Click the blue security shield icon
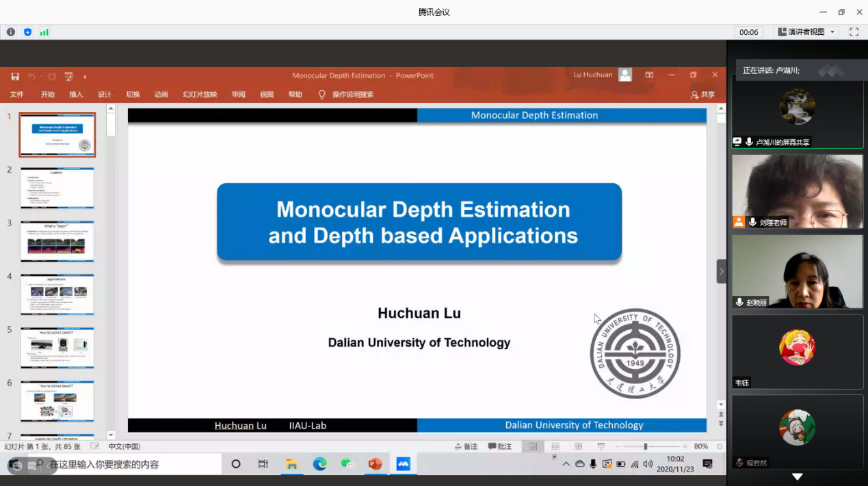 pos(28,32)
